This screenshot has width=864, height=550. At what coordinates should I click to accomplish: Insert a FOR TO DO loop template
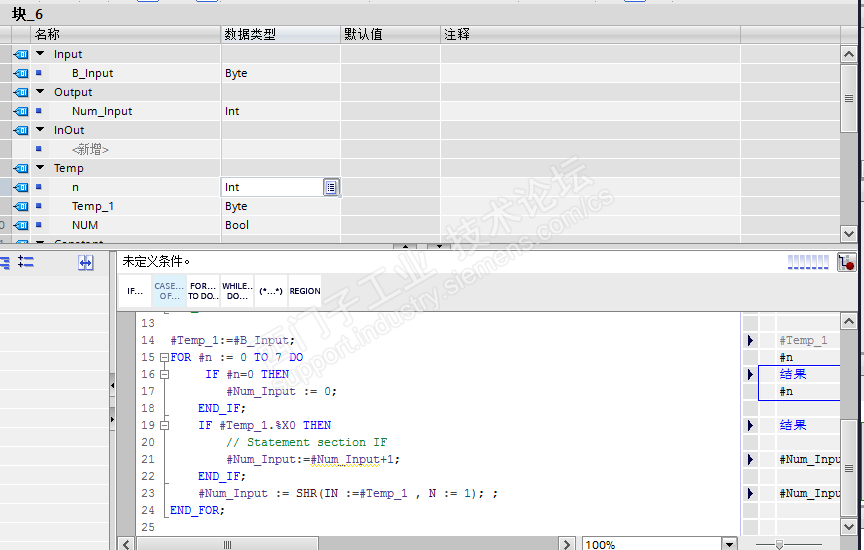click(x=203, y=291)
